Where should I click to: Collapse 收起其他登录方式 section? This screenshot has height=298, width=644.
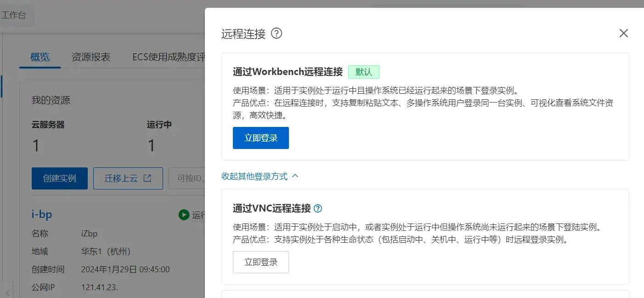pos(260,176)
